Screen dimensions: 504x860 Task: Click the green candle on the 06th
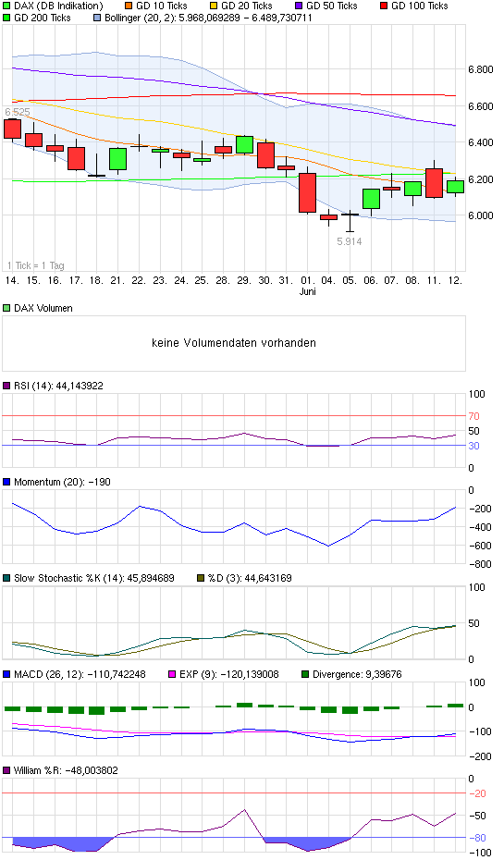pyautogui.click(x=371, y=199)
